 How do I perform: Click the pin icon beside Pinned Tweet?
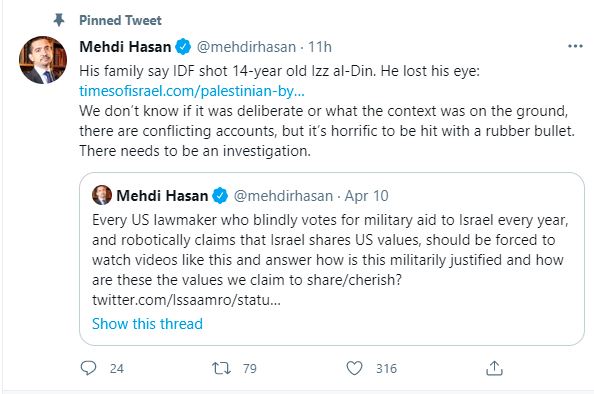click(59, 20)
